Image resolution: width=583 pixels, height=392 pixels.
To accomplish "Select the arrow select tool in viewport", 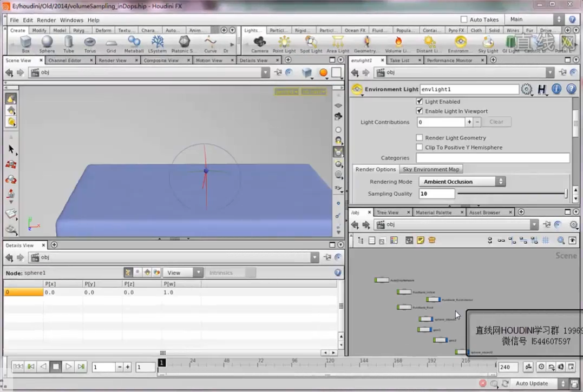I will pos(11,149).
